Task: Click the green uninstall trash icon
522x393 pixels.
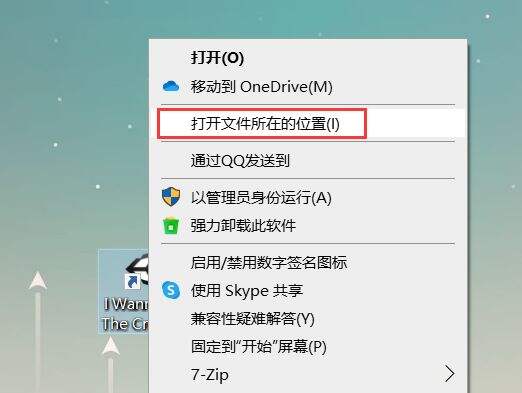Action: click(171, 226)
